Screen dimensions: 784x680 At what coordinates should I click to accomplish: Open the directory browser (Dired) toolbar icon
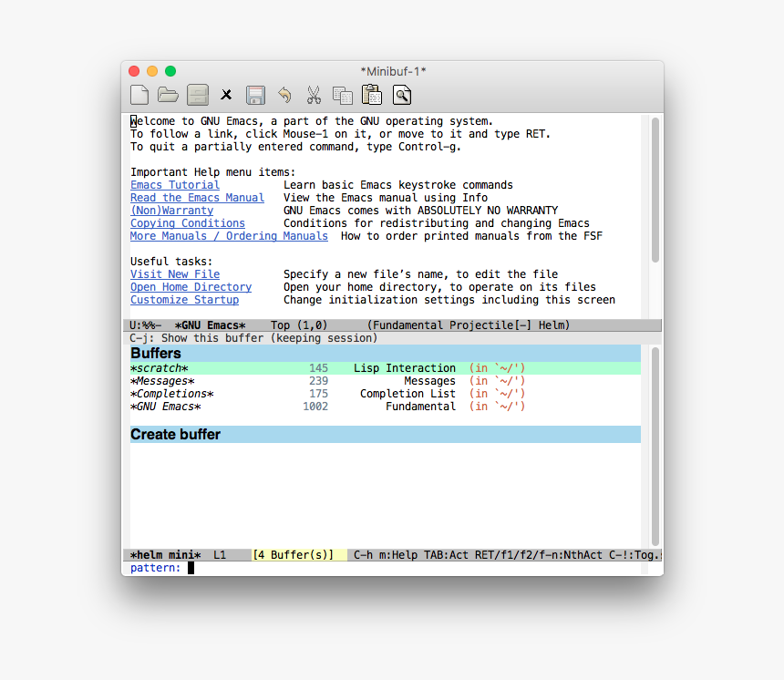click(x=198, y=95)
